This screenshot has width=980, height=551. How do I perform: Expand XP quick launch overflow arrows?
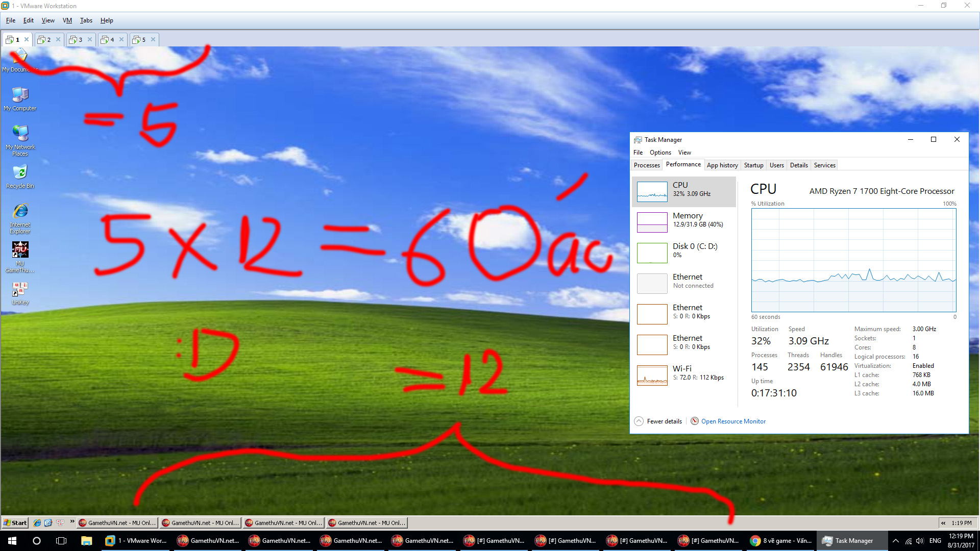click(72, 522)
